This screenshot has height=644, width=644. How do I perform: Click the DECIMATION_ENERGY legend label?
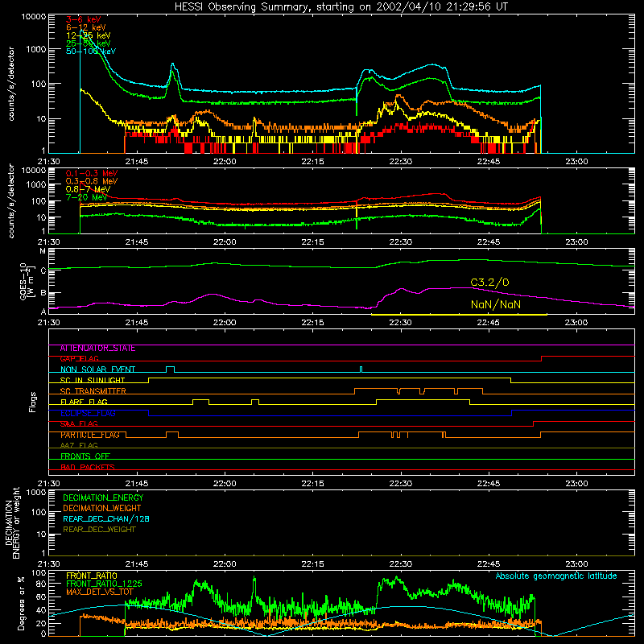coord(103,497)
